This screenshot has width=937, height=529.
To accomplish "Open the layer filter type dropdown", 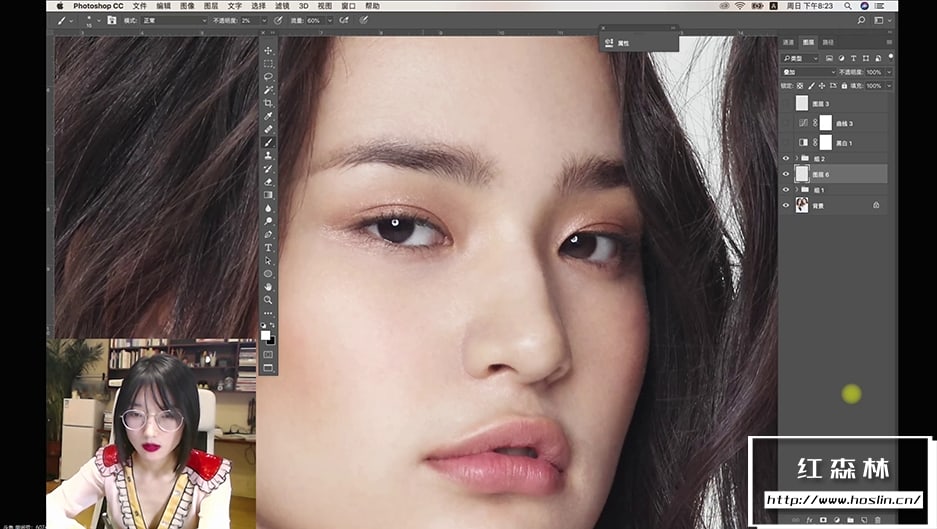I will pos(800,58).
